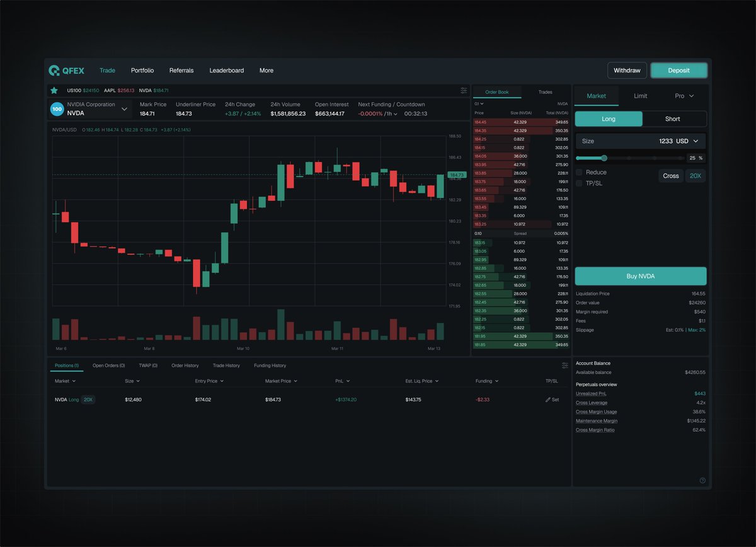Open the Referrals nav item

(181, 71)
